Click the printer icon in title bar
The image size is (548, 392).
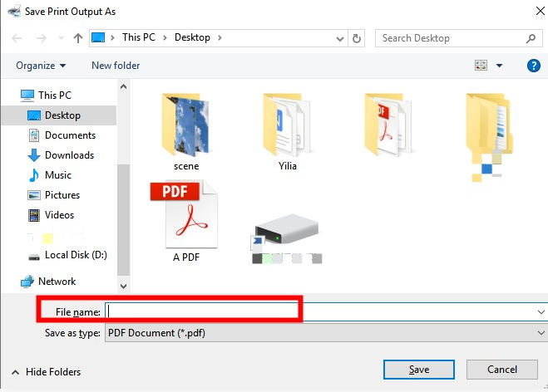14,11
